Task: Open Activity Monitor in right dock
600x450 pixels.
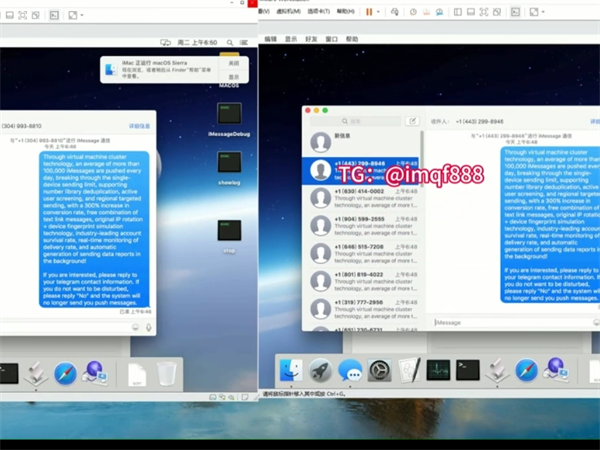Action: (438, 371)
